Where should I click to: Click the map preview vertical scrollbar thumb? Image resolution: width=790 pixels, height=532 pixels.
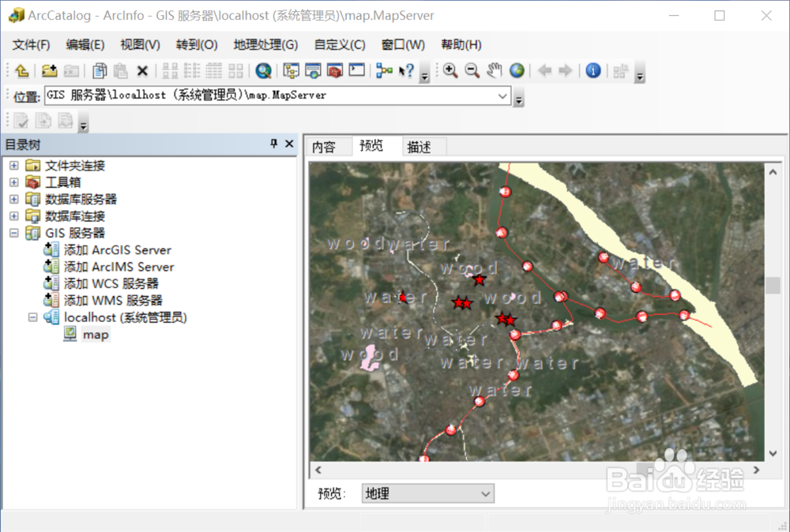point(773,286)
